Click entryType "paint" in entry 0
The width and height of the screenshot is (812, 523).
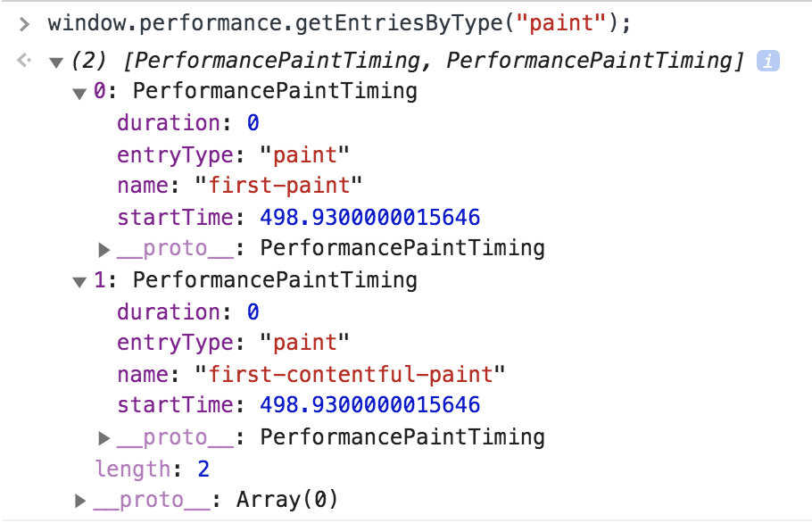tap(304, 154)
